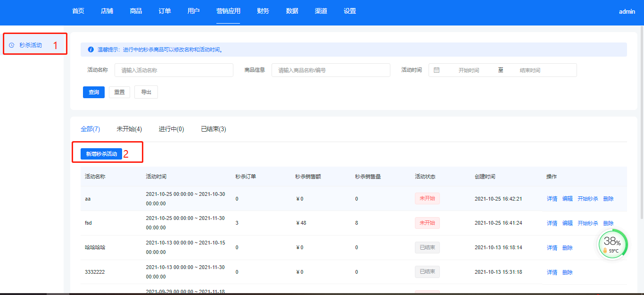Screen dimensions: 644x295
Task: Click 新增秒杀活动 to add activity
Action: pos(101,154)
